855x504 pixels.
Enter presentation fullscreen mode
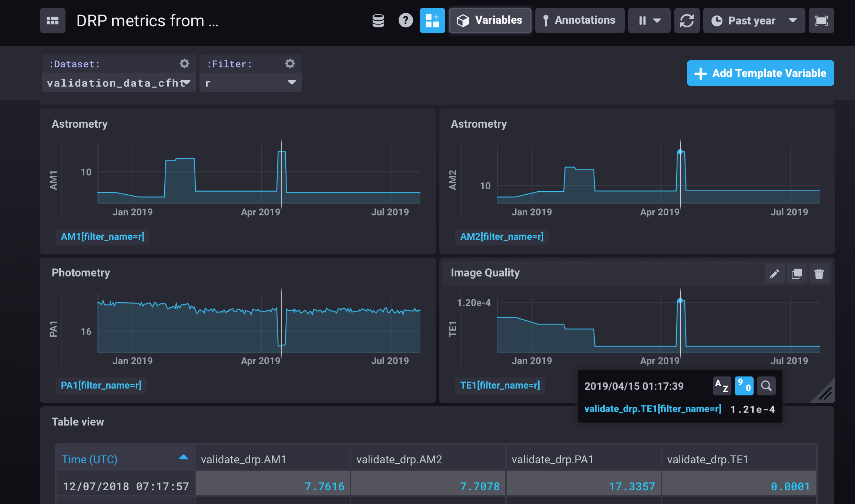pyautogui.click(x=821, y=21)
